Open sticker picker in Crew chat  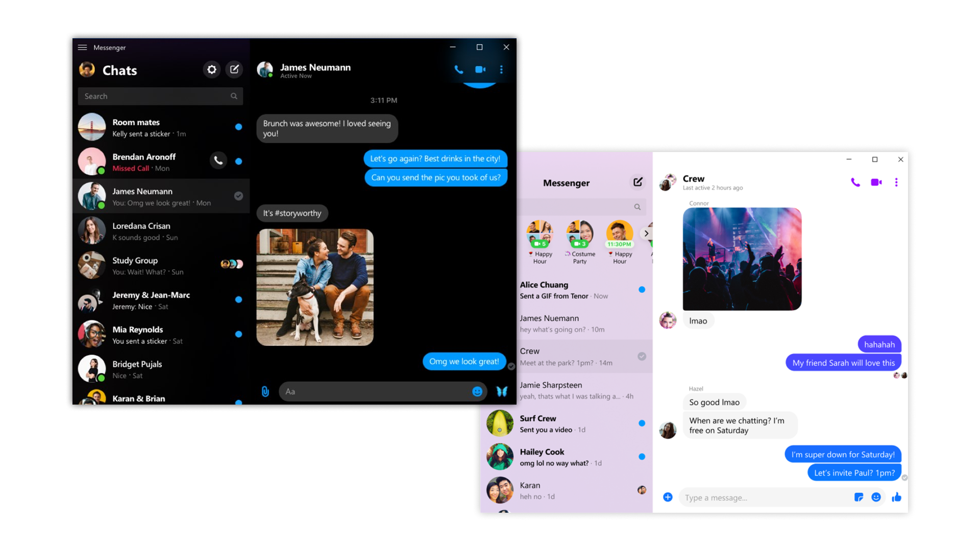(x=859, y=497)
